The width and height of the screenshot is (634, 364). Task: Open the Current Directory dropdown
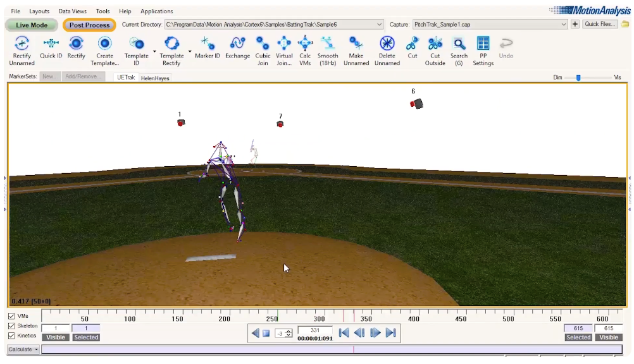click(380, 24)
